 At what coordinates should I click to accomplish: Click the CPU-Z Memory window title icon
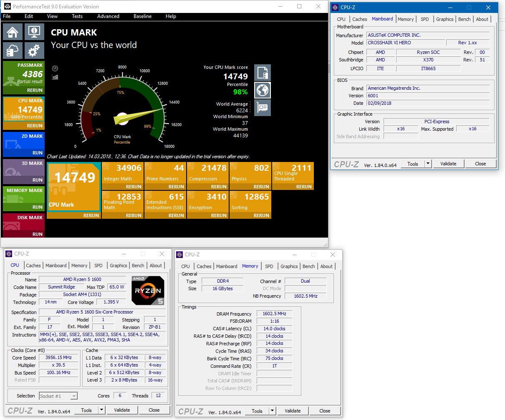click(179, 255)
